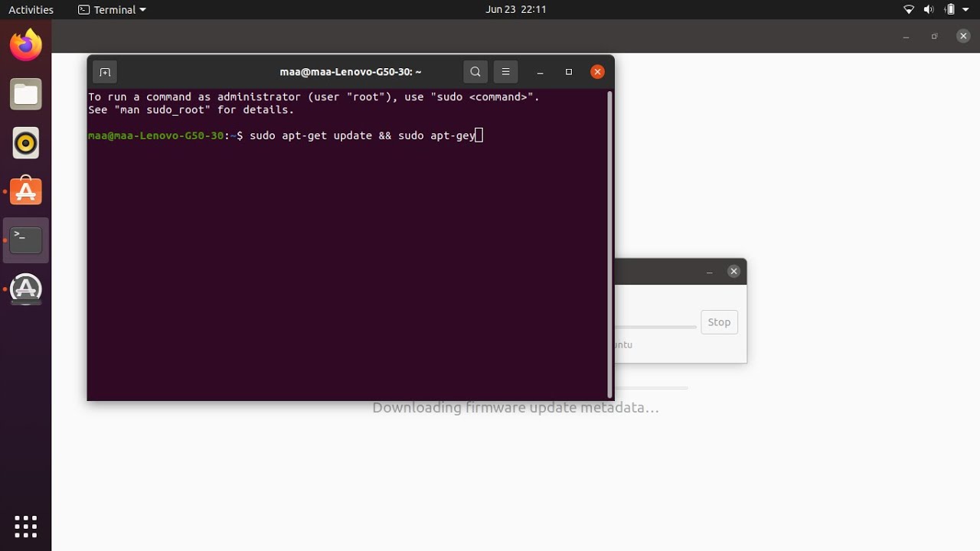This screenshot has width=980, height=551.
Task: Click the green prompt maa@maa-Lenovo-G50-30
Action: (x=156, y=135)
